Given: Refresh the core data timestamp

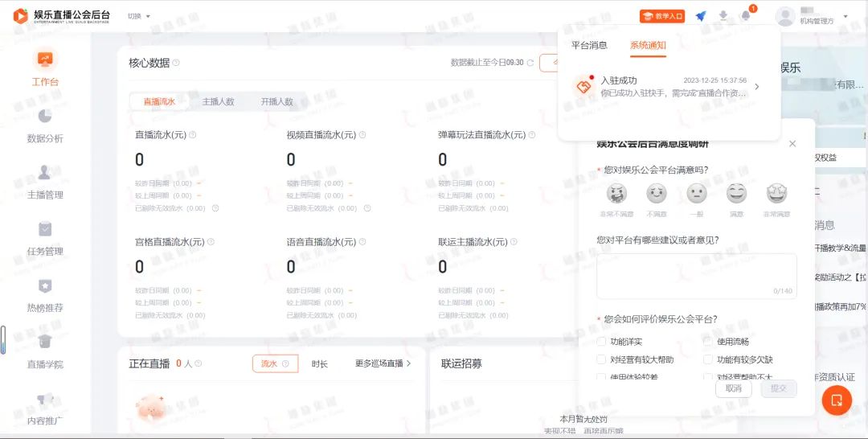Looking at the screenshot, I should coord(530,63).
